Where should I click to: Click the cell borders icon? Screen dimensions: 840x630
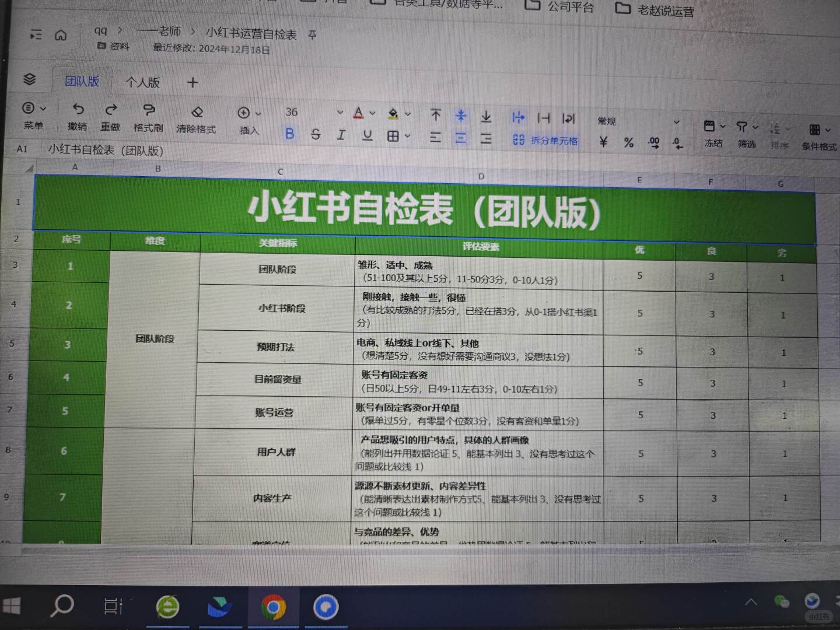click(393, 136)
